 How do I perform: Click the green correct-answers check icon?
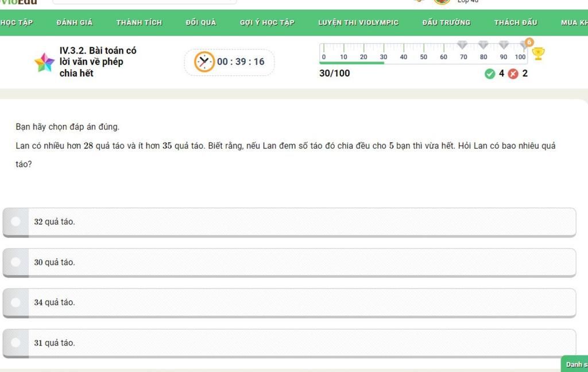[x=490, y=74]
